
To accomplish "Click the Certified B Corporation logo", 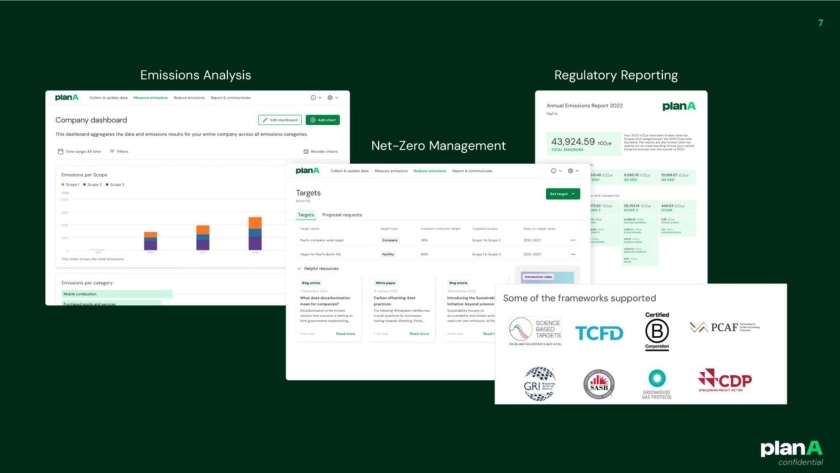I will tap(656, 331).
